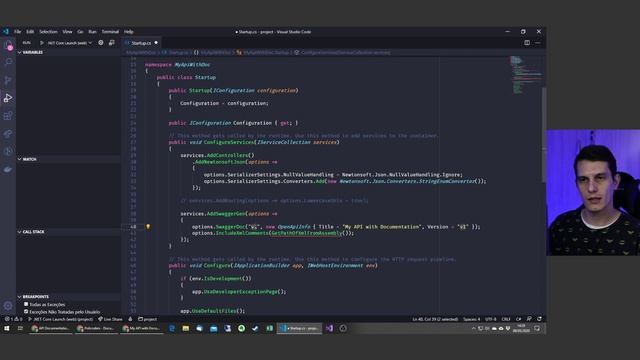Click the Startup class name on line 17

(x=205, y=77)
